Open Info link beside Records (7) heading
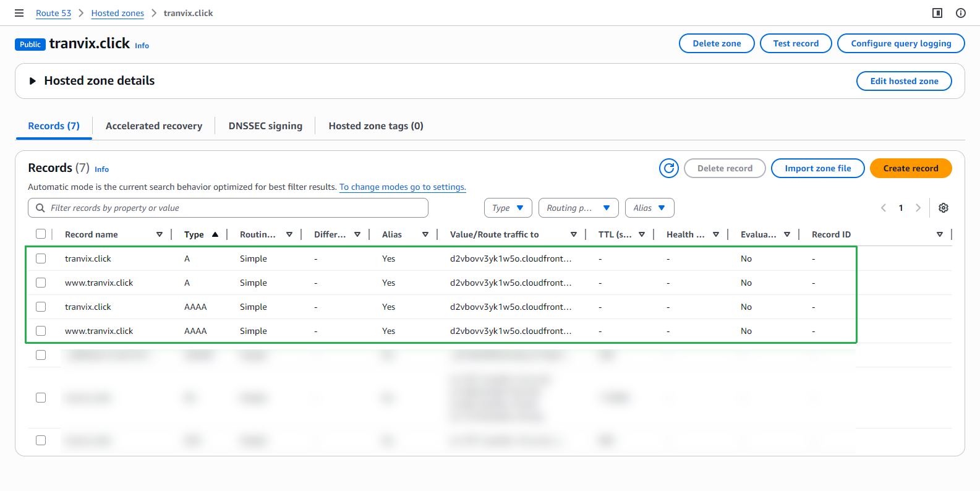The width and height of the screenshot is (980, 491). pos(102,169)
